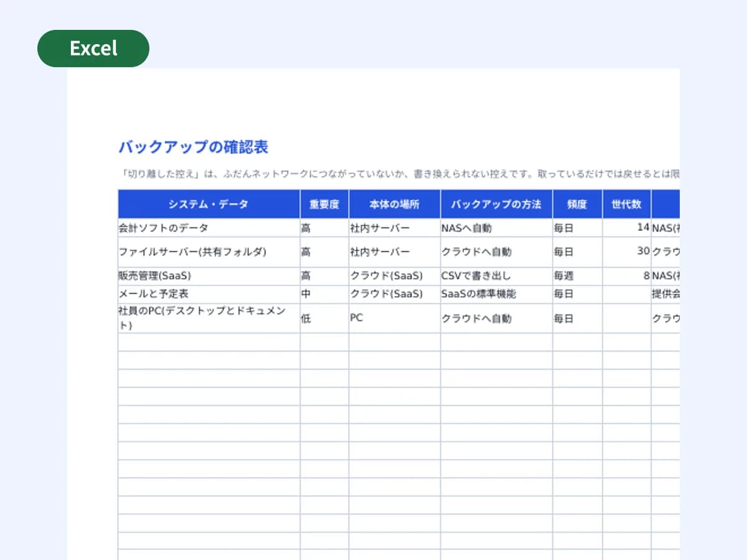Select the title バックアップの確認表
This screenshot has height=560, width=747.
(193, 147)
